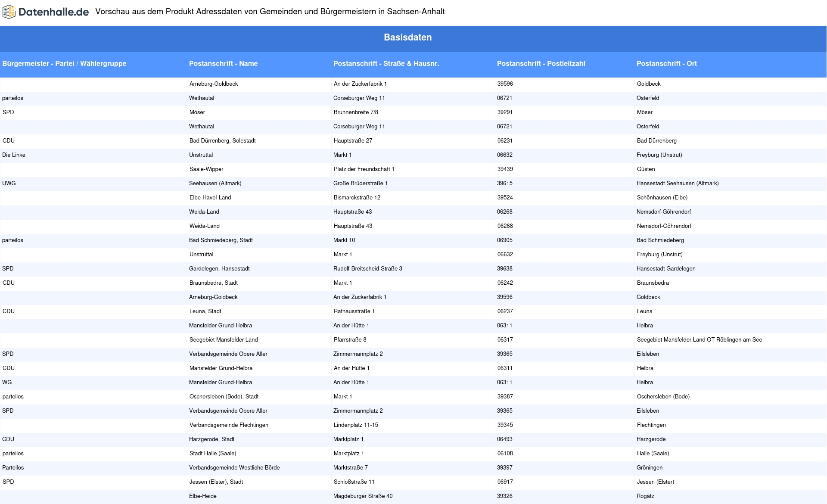Select the cell Seehausen (Altmark)
Screen dimensions: 827x504
coord(215,184)
